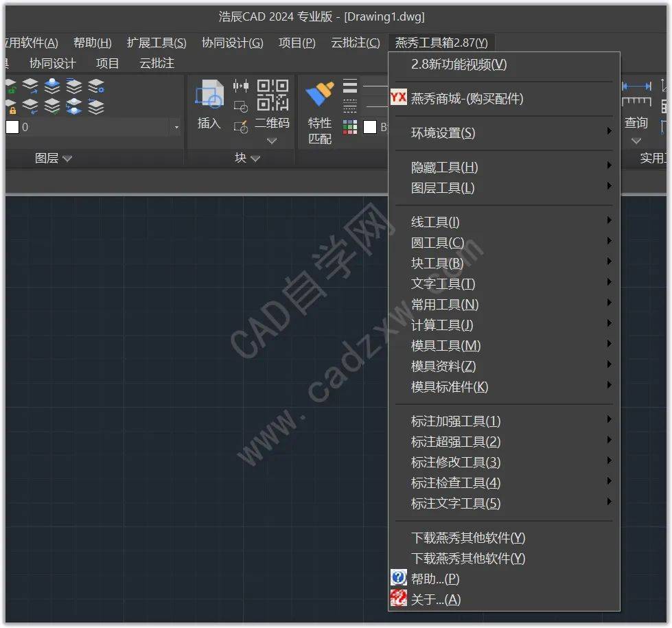
Task: Open the 扩展工具(S) menu
Action: [x=157, y=43]
